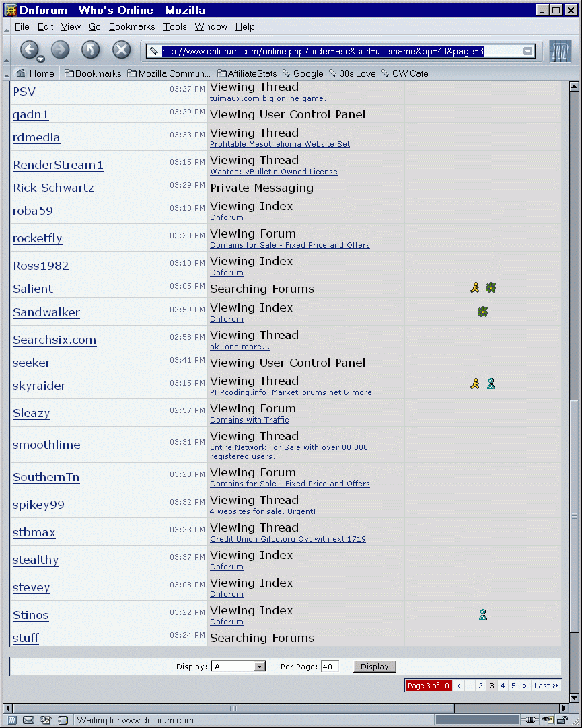This screenshot has height=728, width=582.
Task: Open the Rick Schwartz user profile link
Action: click(53, 188)
